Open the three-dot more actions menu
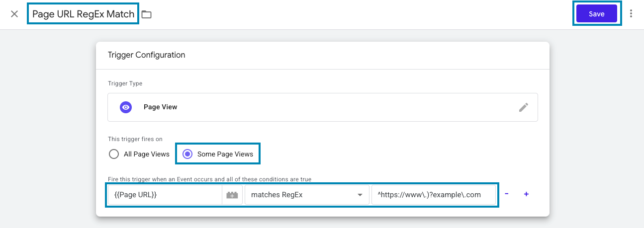644x228 pixels. [x=631, y=14]
